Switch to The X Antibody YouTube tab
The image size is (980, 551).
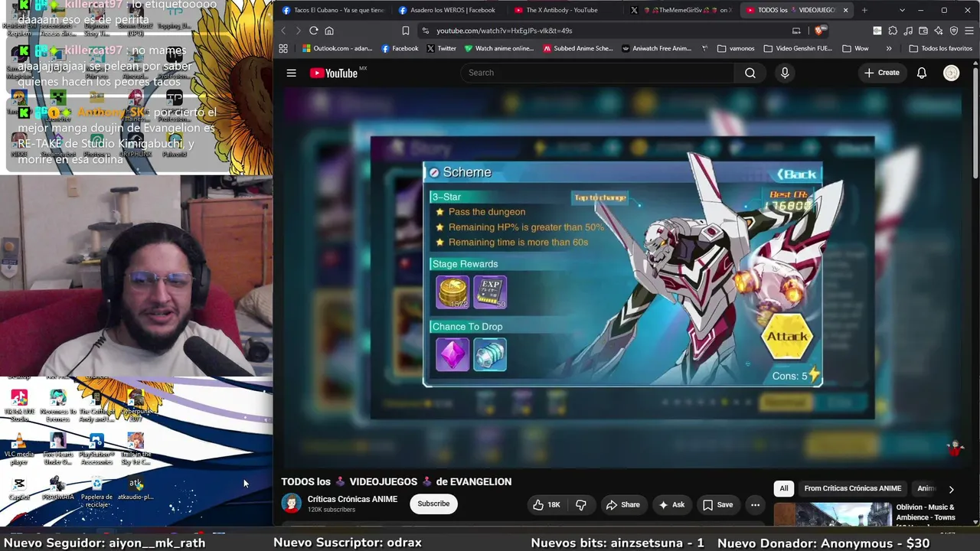coord(563,10)
